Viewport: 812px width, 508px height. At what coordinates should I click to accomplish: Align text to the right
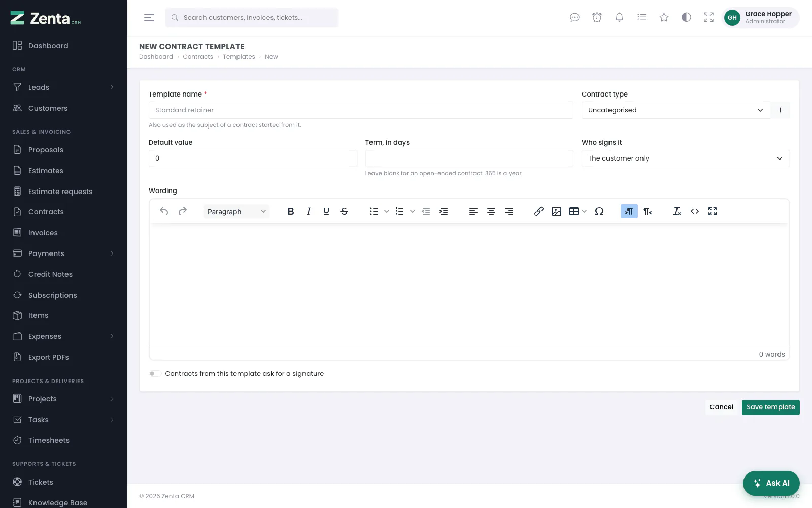[x=509, y=211]
